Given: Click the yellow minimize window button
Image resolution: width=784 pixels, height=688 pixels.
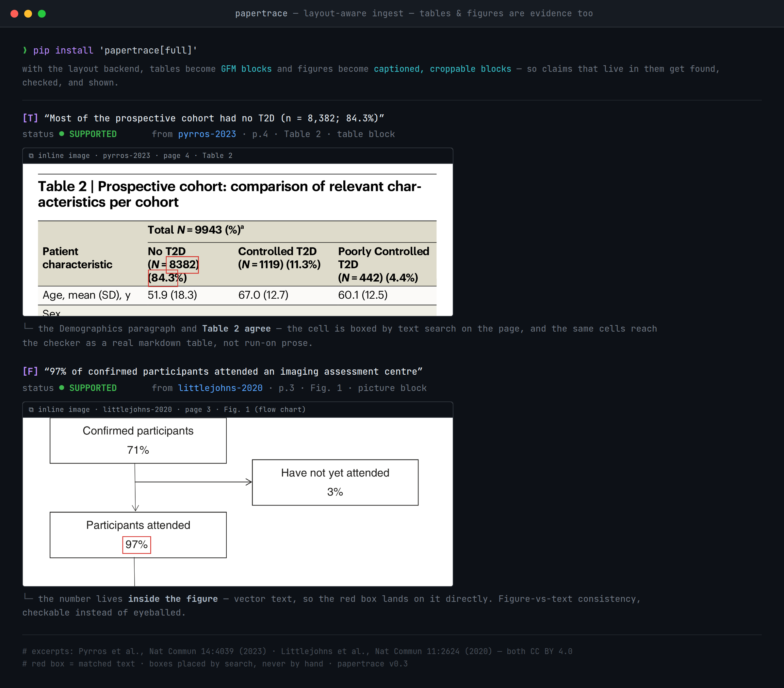Looking at the screenshot, I should [x=28, y=14].
